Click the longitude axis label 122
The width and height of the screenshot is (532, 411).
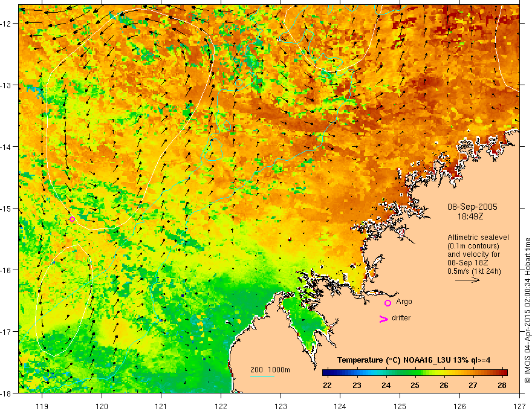point(221,406)
